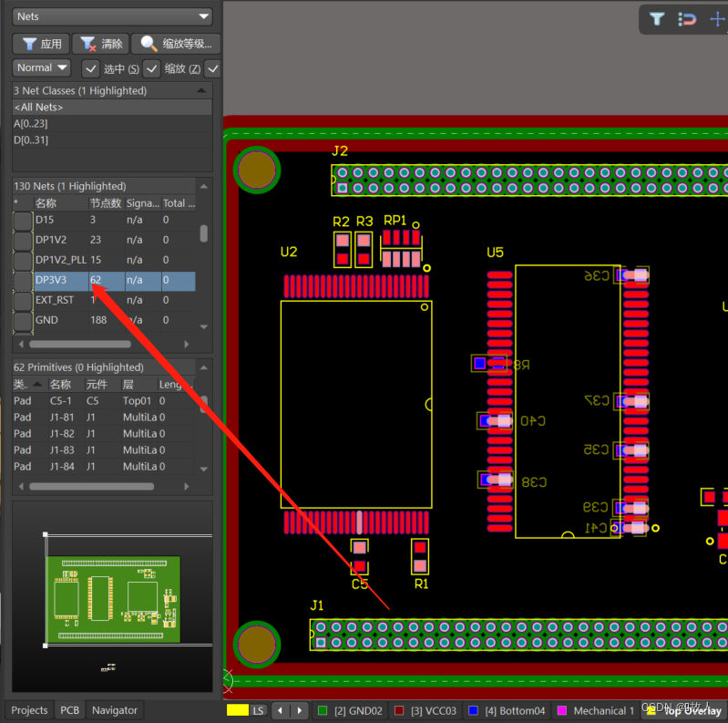Screen dimensions: 728x723
Task: Click the Mechanical 1 magenta swatch
Action: [562, 710]
